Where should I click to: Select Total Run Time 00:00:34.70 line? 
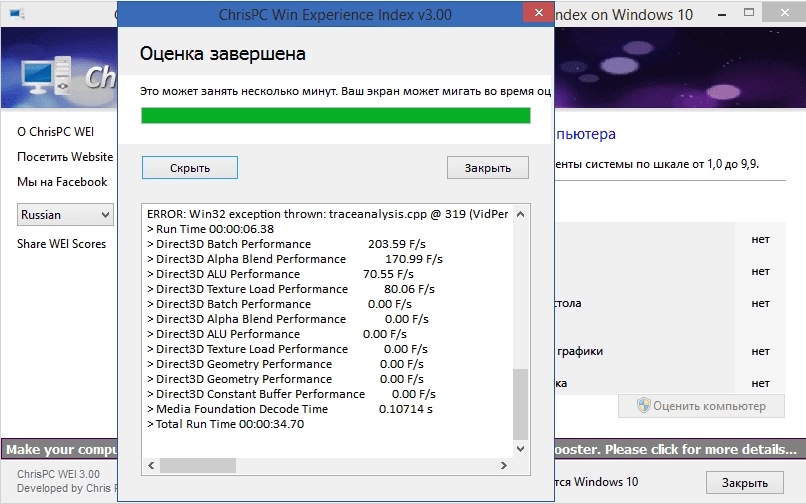click(x=225, y=424)
